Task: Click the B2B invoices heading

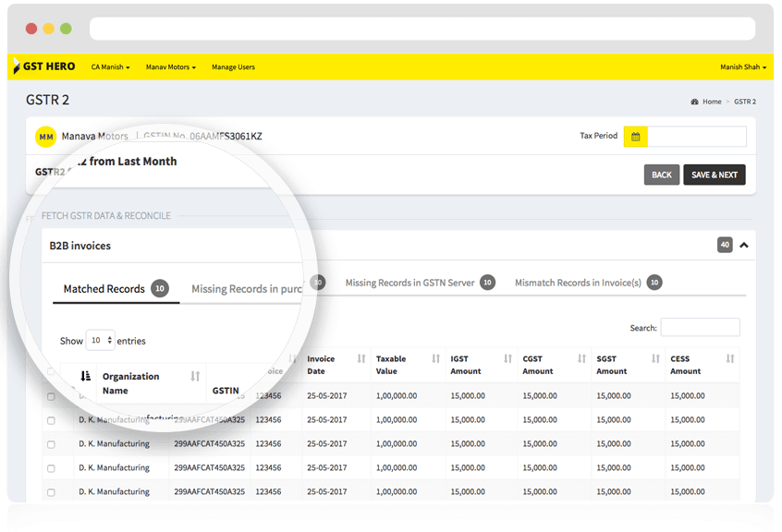Action: (80, 246)
